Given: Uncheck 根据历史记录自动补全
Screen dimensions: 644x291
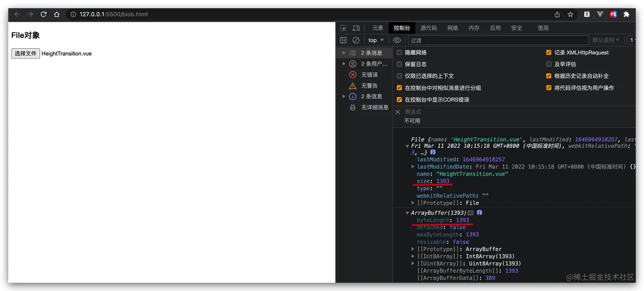Looking at the screenshot, I should point(549,76).
